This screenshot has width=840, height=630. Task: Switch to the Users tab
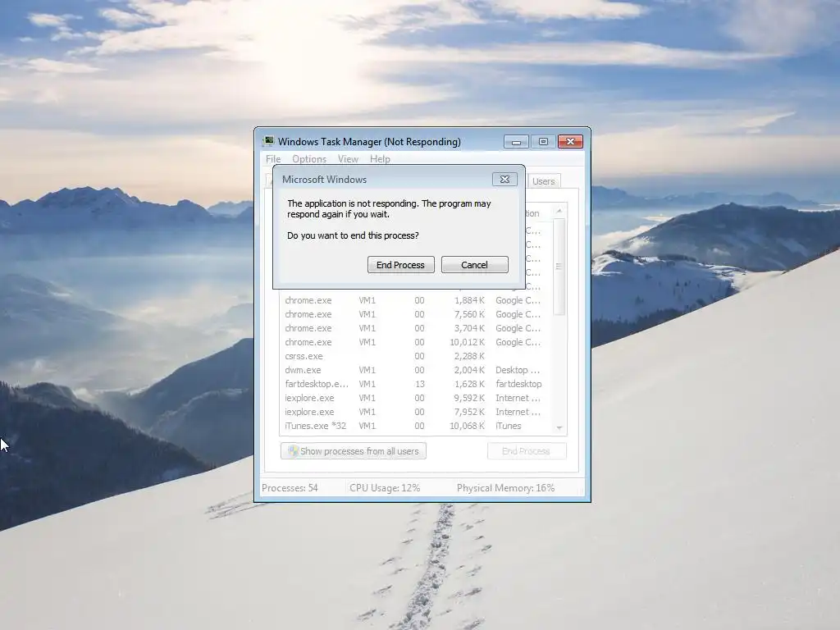point(544,181)
